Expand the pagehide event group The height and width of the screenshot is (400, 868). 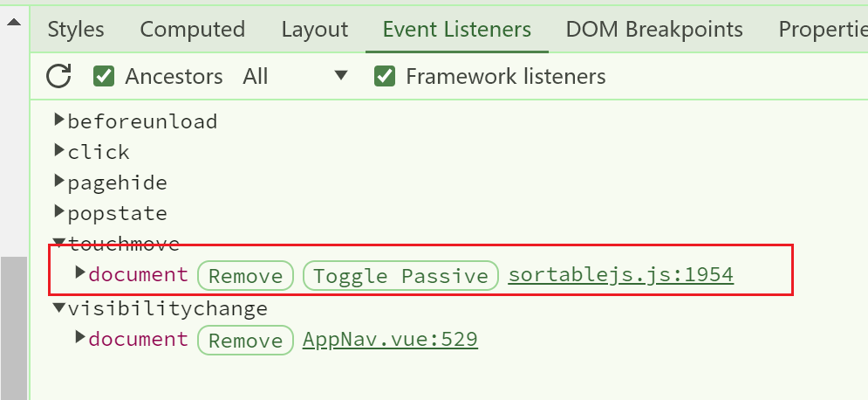[60, 181]
